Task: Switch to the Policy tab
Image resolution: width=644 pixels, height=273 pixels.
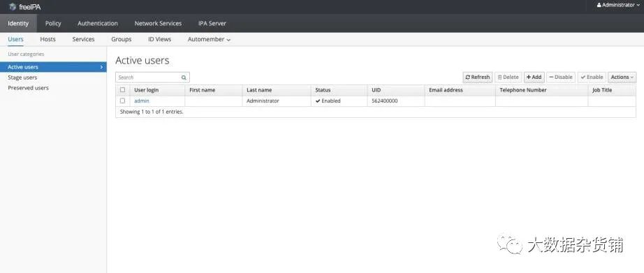Action: 53,24
